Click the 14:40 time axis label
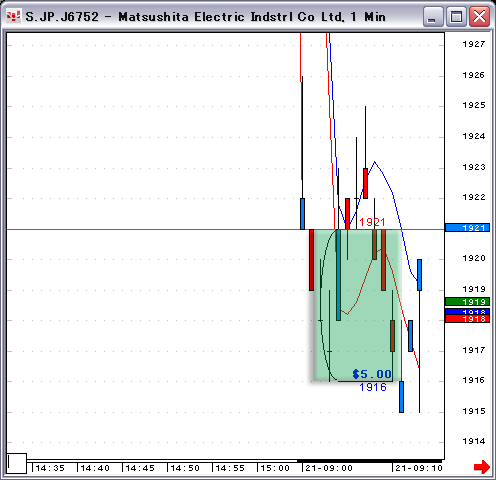The height and width of the screenshot is (480, 496). click(95, 468)
